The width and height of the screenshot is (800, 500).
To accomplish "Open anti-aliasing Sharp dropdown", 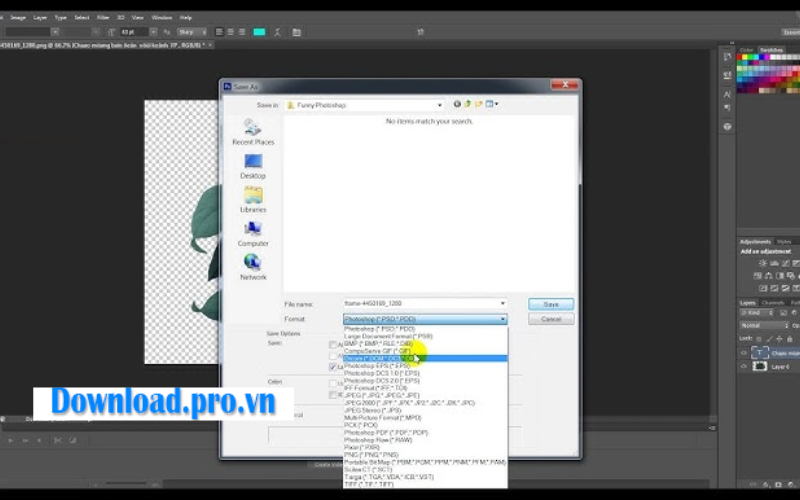I will (x=192, y=32).
